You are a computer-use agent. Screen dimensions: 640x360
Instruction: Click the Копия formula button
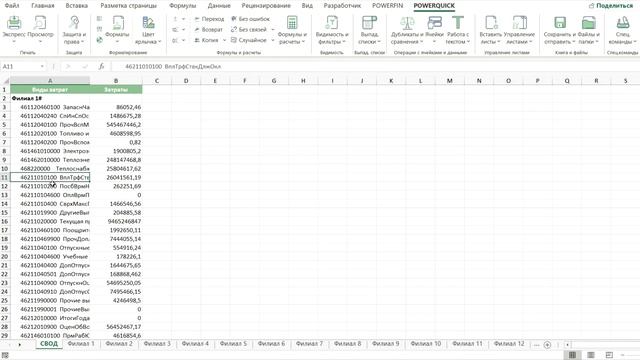(x=206, y=40)
